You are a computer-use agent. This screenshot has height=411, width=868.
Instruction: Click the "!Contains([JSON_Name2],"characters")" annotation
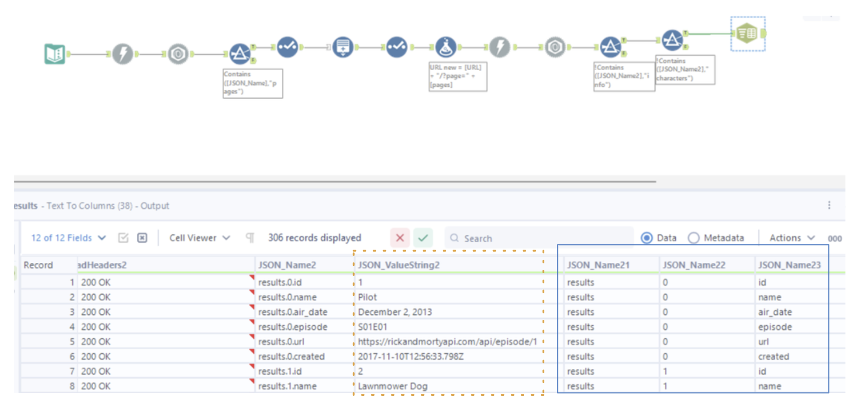point(685,70)
